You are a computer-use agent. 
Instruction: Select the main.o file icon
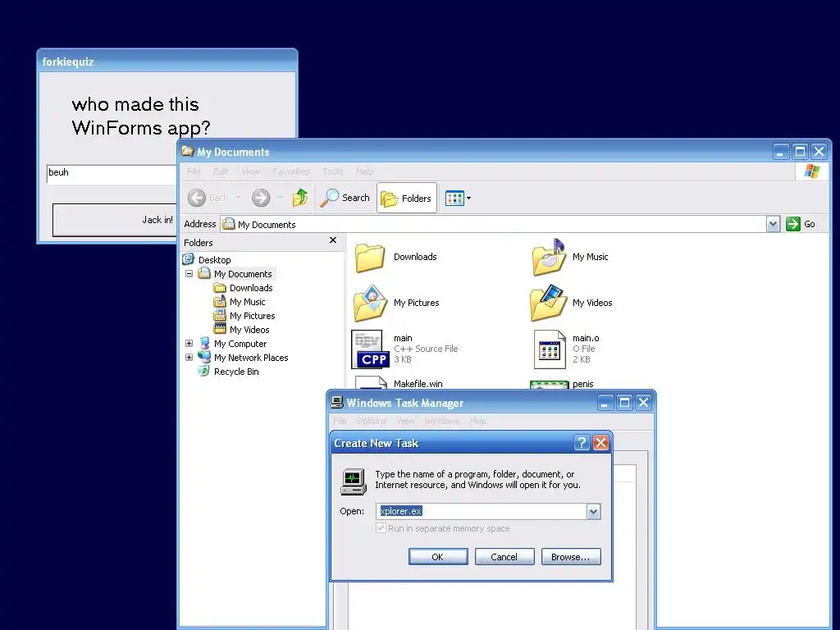coord(550,349)
